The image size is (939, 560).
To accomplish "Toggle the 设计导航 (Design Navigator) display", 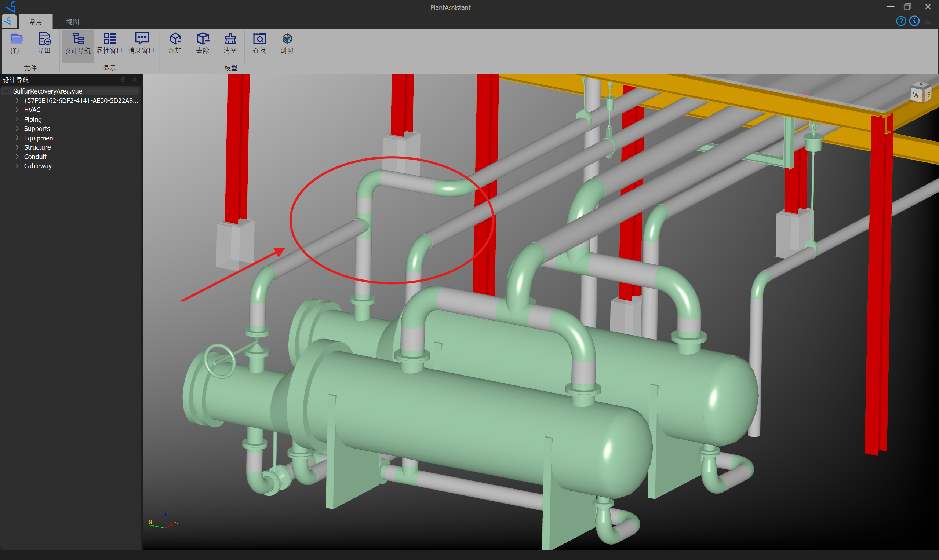I will point(77,43).
